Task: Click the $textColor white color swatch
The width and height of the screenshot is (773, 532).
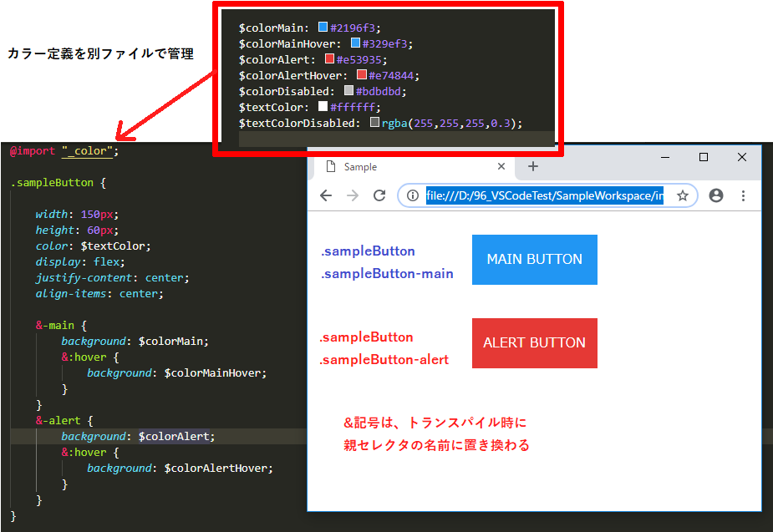Action: click(x=323, y=107)
